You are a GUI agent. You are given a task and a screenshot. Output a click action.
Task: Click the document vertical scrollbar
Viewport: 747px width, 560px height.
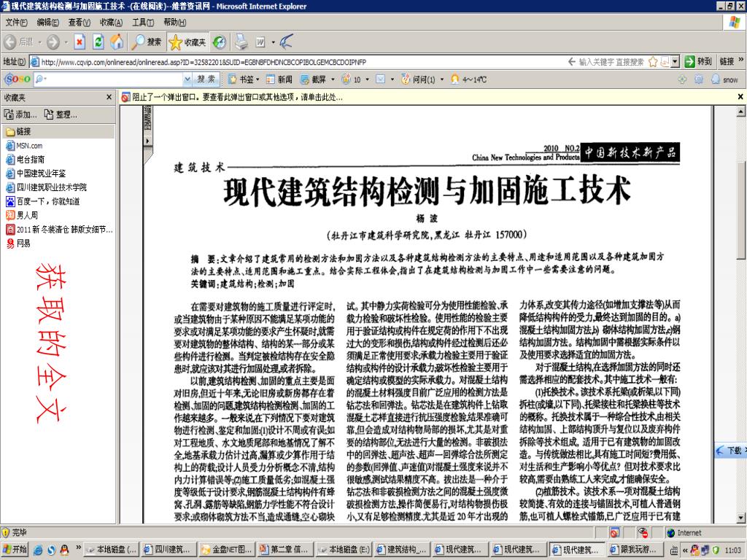pos(741,292)
